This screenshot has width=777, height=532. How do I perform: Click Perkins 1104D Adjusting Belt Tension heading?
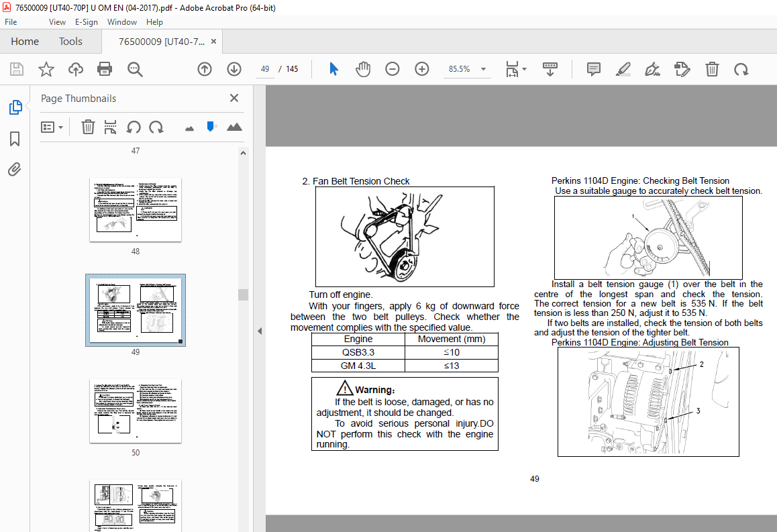[639, 342]
